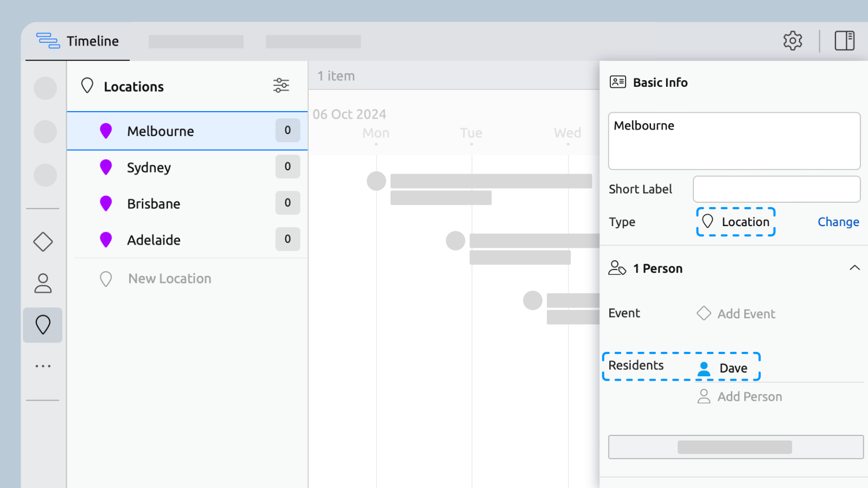Switch to the Timeline tab
The image size is (868, 488).
point(78,41)
